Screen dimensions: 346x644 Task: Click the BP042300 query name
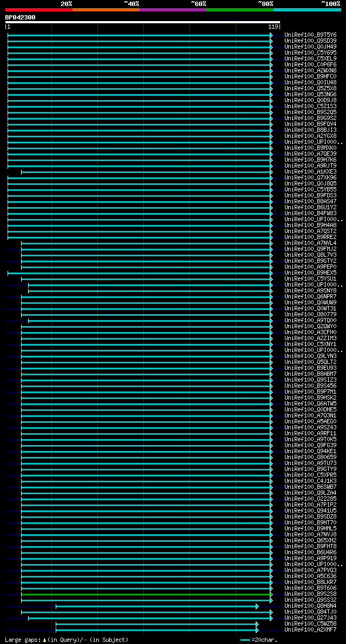[20, 17]
